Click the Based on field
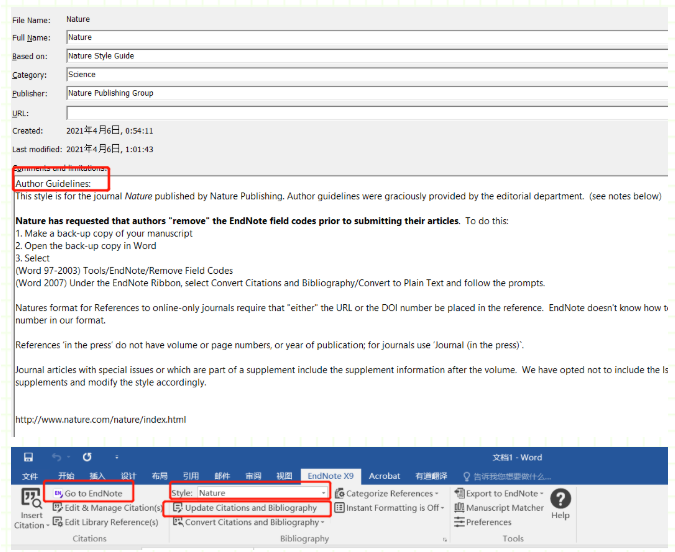This screenshot has width=675, height=552. click(367, 56)
